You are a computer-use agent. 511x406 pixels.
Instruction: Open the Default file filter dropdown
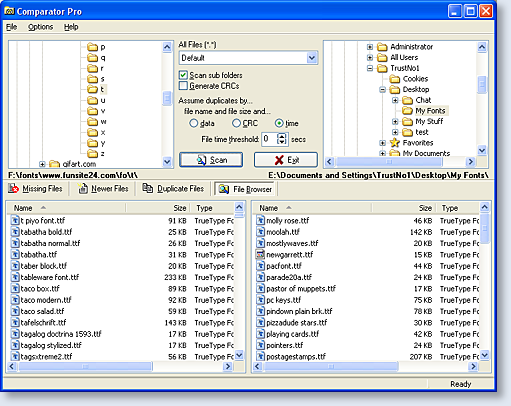pyautogui.click(x=312, y=58)
